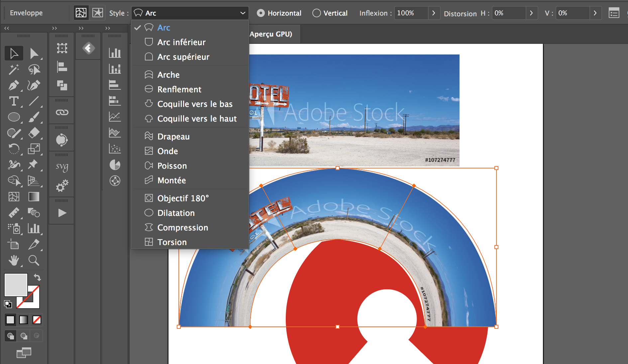628x364 pixels.
Task: Open the Style dropdown showing Arc
Action: tap(189, 13)
